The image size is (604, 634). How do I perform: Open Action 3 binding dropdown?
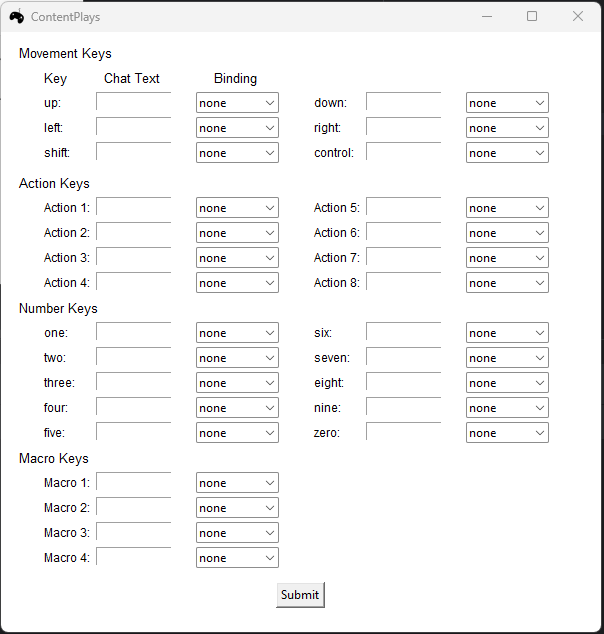pyautogui.click(x=237, y=258)
